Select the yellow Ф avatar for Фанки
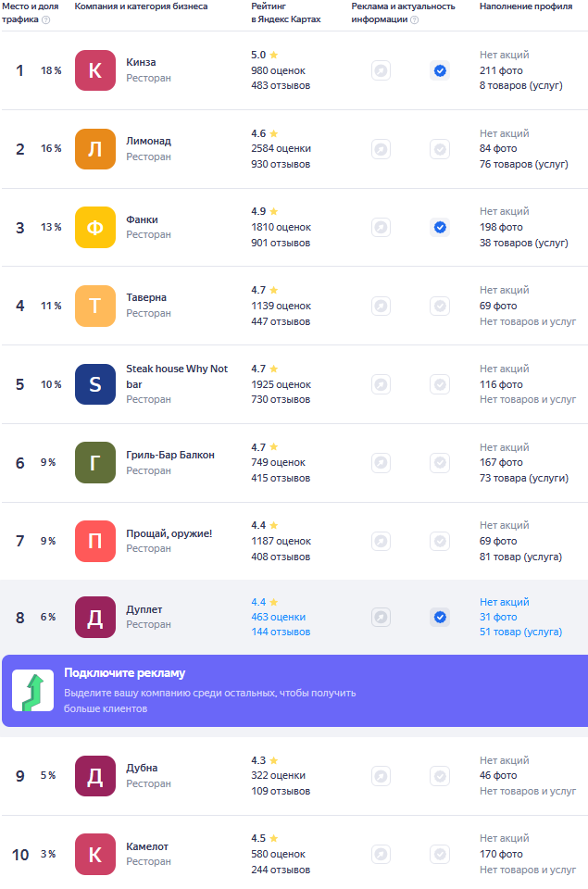Viewport: 588px width, 889px height. [x=95, y=228]
